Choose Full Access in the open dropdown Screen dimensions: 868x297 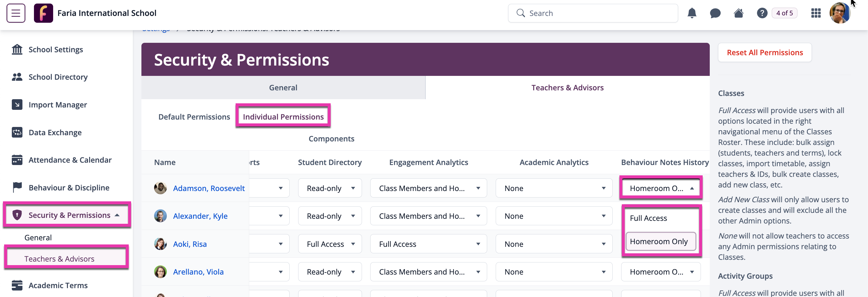(x=661, y=218)
